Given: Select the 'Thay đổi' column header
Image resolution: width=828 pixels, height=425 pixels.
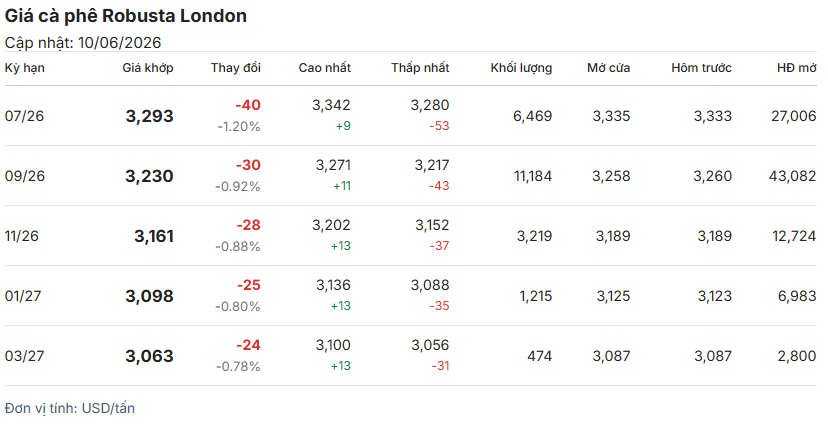Looking at the screenshot, I should pos(236,68).
